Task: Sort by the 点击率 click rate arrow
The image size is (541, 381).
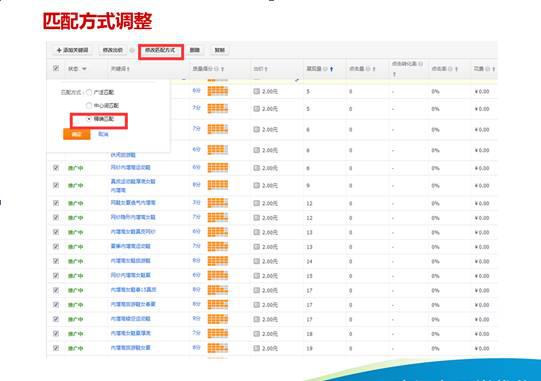Action: tap(456, 69)
